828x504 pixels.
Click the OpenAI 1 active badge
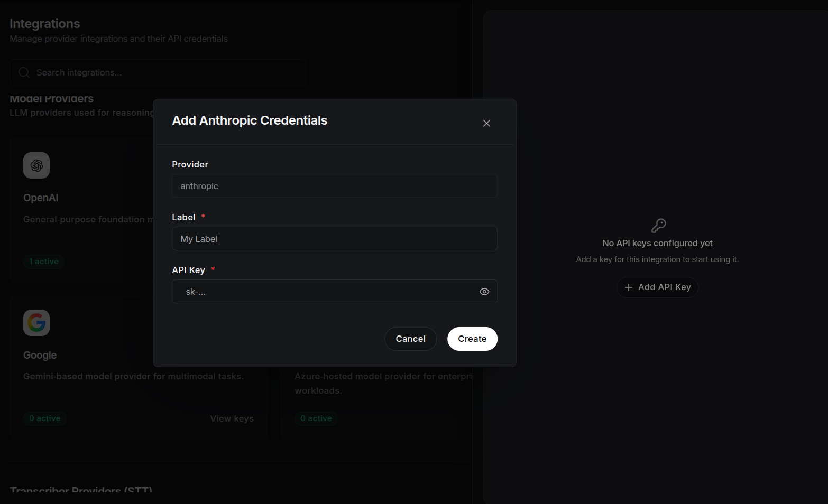click(x=44, y=262)
